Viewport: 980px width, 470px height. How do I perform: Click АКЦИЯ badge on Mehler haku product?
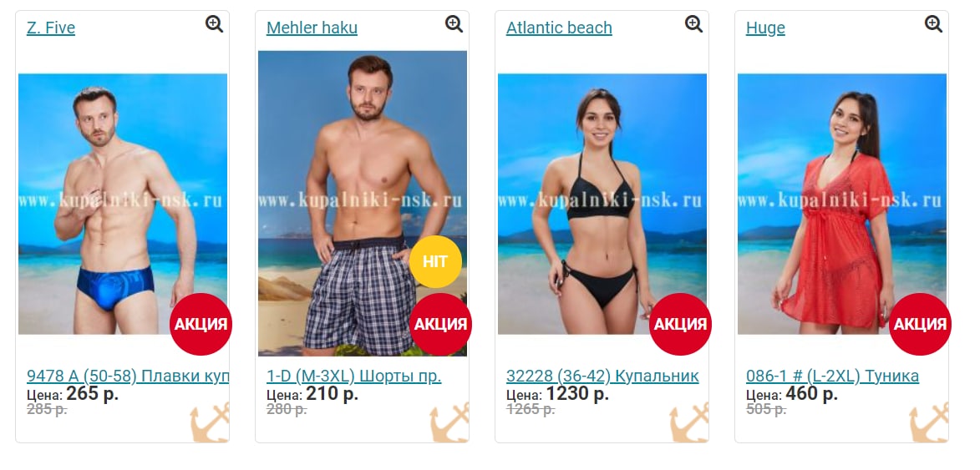[x=440, y=324]
